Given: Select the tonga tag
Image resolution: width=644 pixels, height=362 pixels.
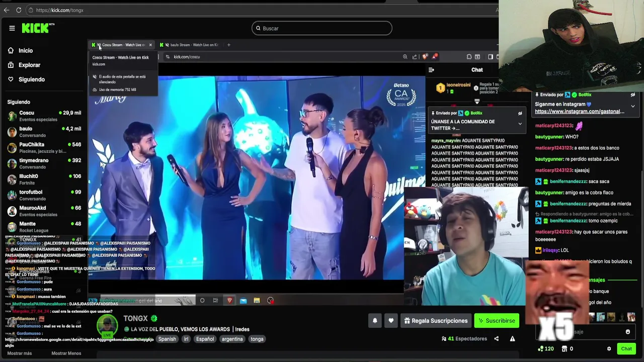Looking at the screenshot, I should [x=257, y=339].
